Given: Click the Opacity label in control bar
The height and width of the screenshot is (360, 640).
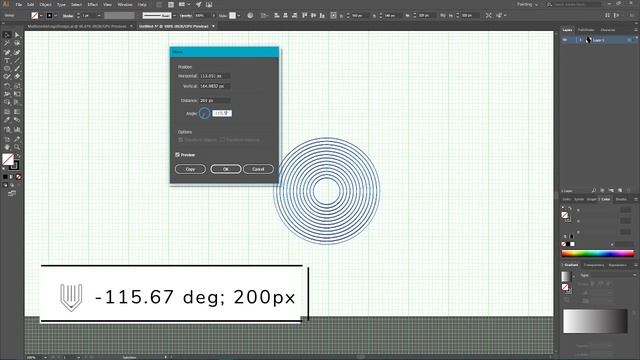Looking at the screenshot, I should point(186,16).
